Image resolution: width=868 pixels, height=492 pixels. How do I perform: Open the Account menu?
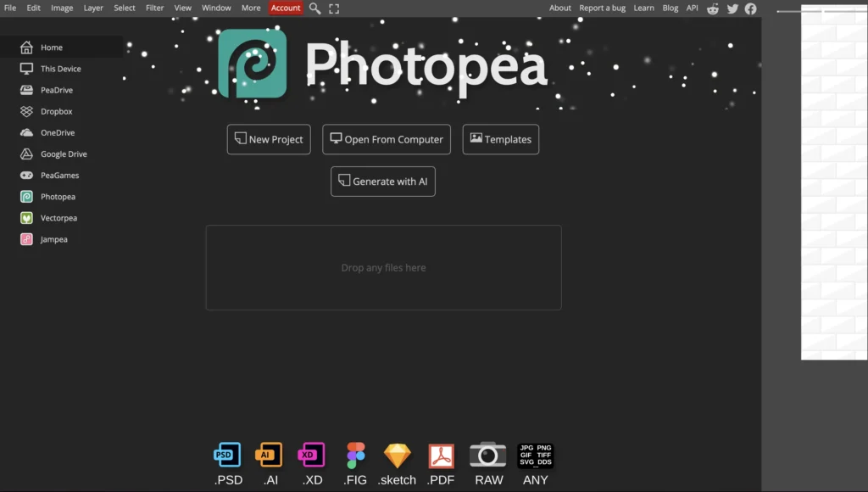click(286, 8)
